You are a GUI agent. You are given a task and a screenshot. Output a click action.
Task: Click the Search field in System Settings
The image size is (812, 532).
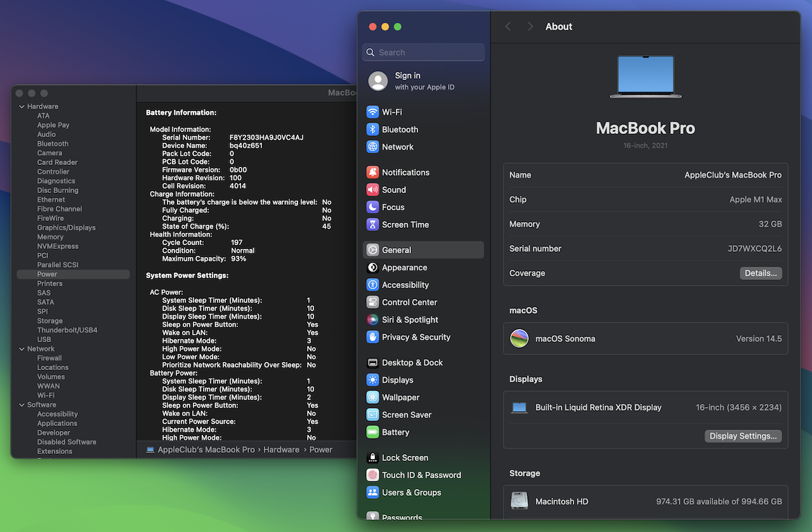423,52
